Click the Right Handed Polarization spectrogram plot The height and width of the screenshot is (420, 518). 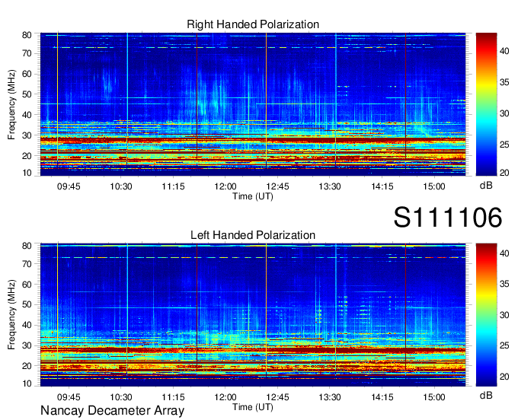253,104
